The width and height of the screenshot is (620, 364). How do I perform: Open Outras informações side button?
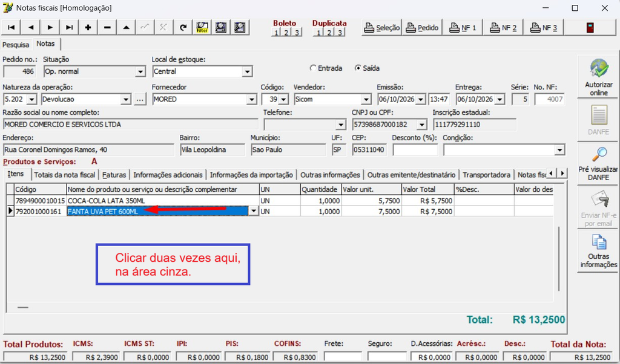pos(598,251)
